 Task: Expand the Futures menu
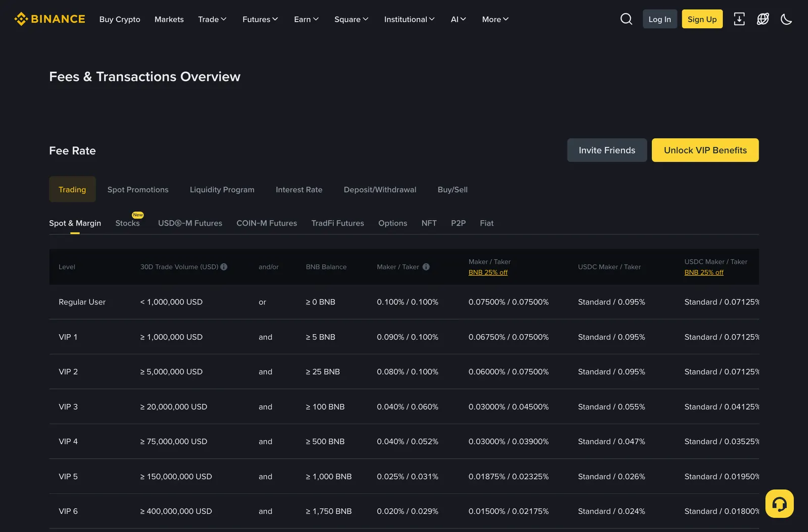(260, 19)
